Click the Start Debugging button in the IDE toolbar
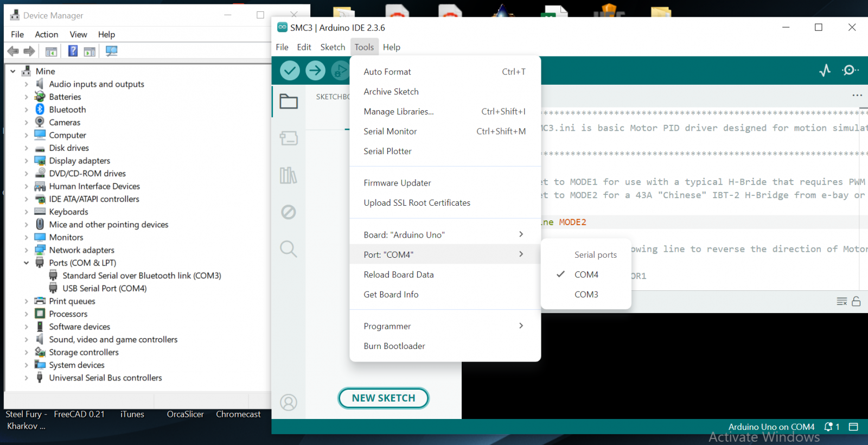Screen dimensions: 868x445 tap(340, 70)
